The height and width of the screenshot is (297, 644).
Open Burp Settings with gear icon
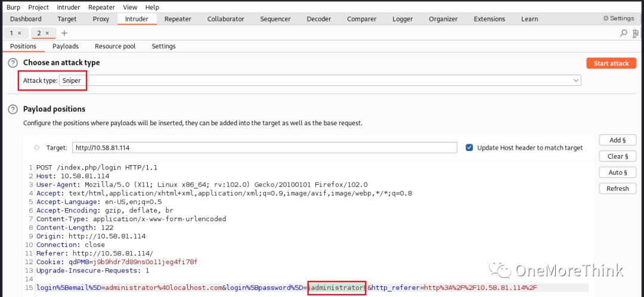(x=619, y=18)
